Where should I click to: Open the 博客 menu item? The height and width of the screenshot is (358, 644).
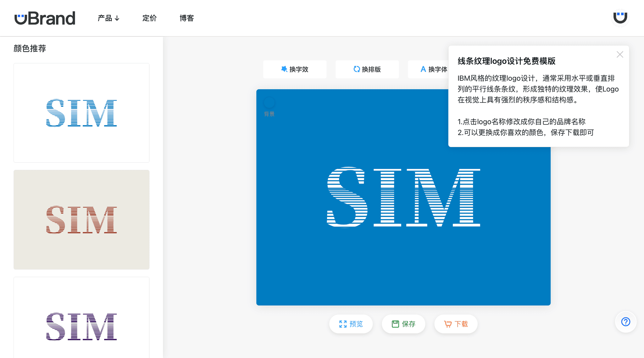tap(186, 18)
